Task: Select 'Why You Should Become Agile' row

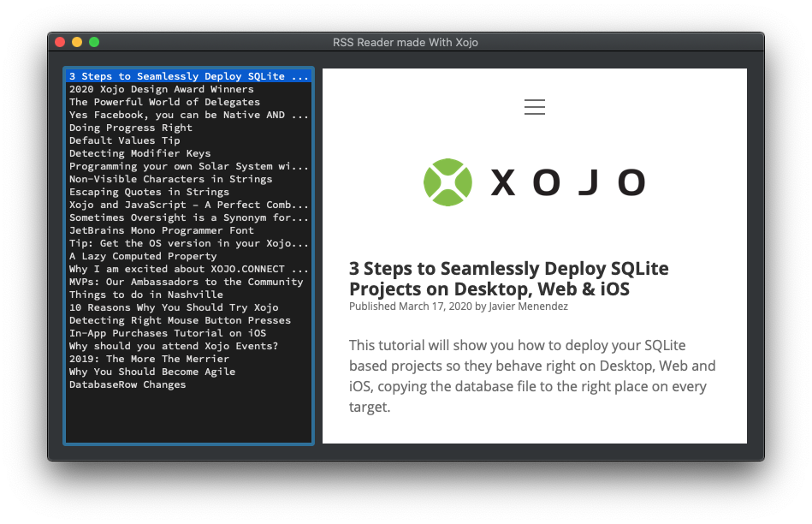Action: tap(189, 372)
